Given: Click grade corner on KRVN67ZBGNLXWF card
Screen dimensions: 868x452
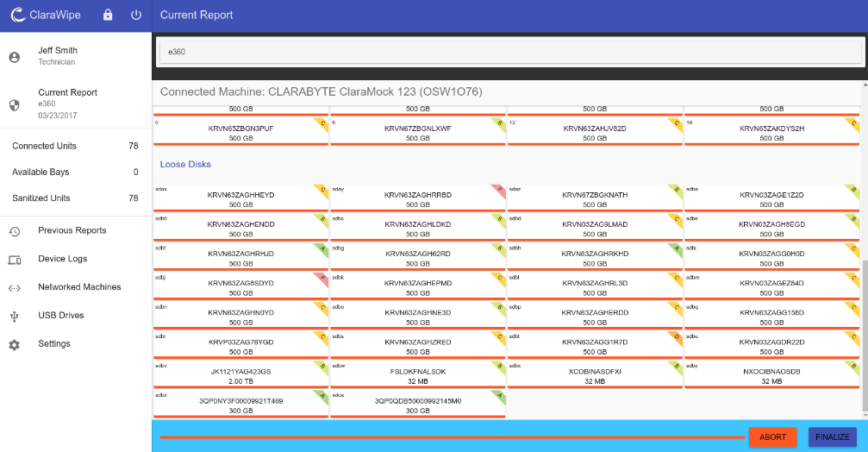Looking at the screenshot, I should (x=500, y=123).
